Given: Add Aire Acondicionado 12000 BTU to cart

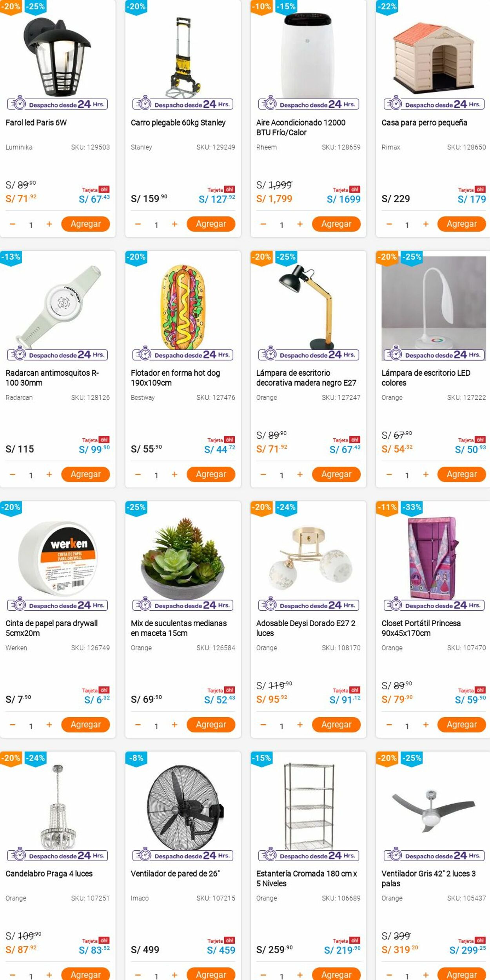Looking at the screenshot, I should pos(336,224).
